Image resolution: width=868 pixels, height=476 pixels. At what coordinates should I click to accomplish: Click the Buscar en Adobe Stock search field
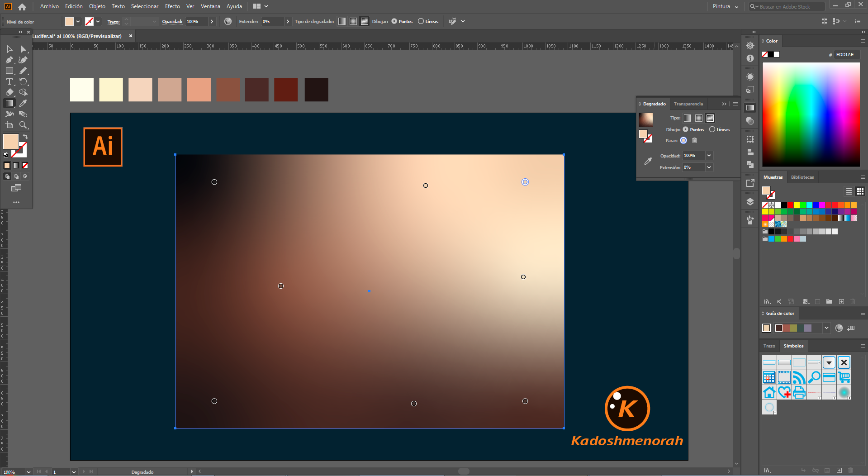(x=787, y=6)
